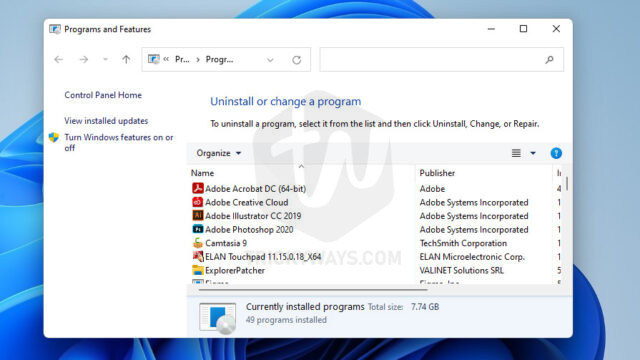Close the Programs and Features window
Screen dimensions: 640x360
(x=556, y=29)
